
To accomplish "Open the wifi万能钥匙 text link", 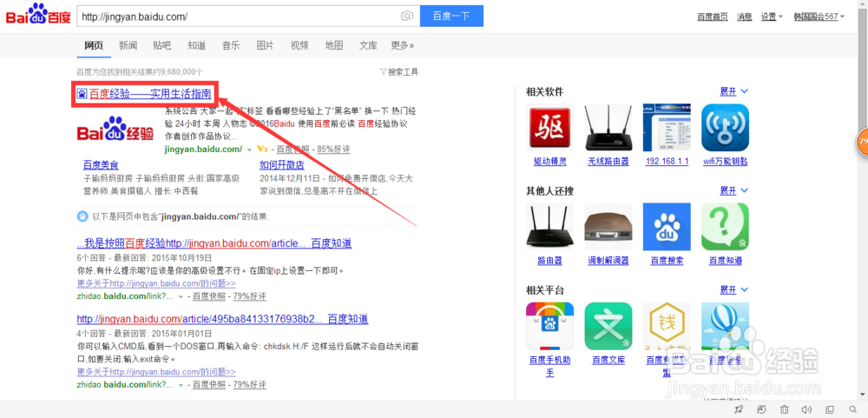I will (725, 162).
